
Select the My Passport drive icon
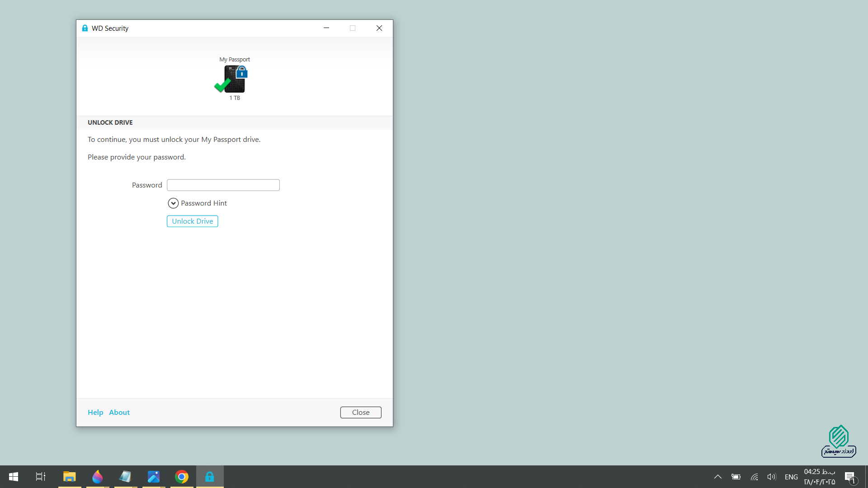231,79
